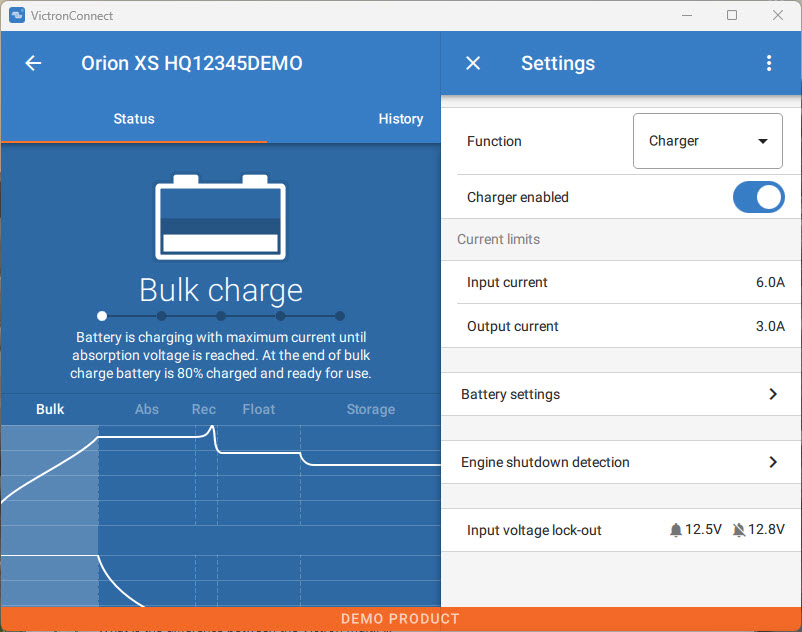
Task: Click the back arrow beside Orion XS
Action: click(x=33, y=63)
